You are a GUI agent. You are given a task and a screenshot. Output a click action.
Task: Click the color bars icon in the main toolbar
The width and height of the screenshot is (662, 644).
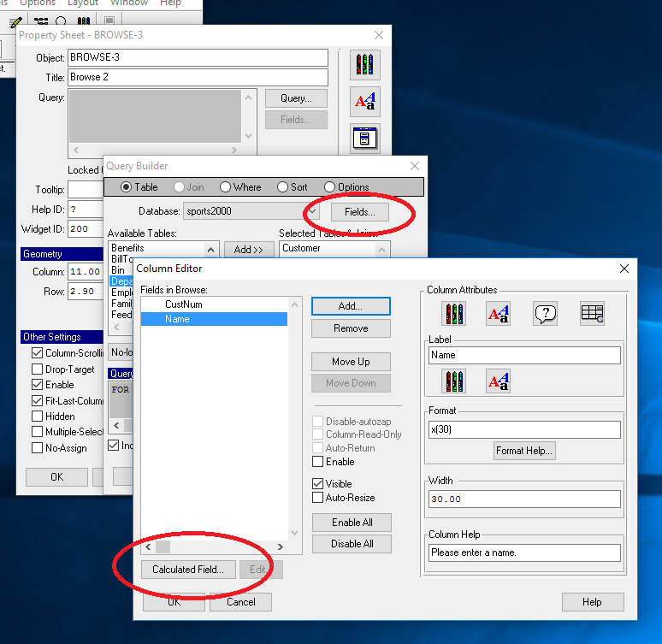pos(84,21)
